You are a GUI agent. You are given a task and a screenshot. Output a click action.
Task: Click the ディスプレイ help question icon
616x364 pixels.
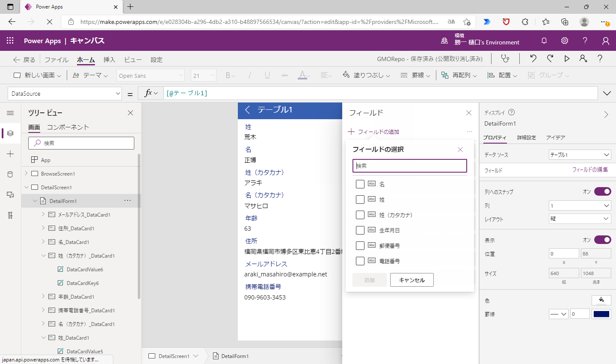511,112
